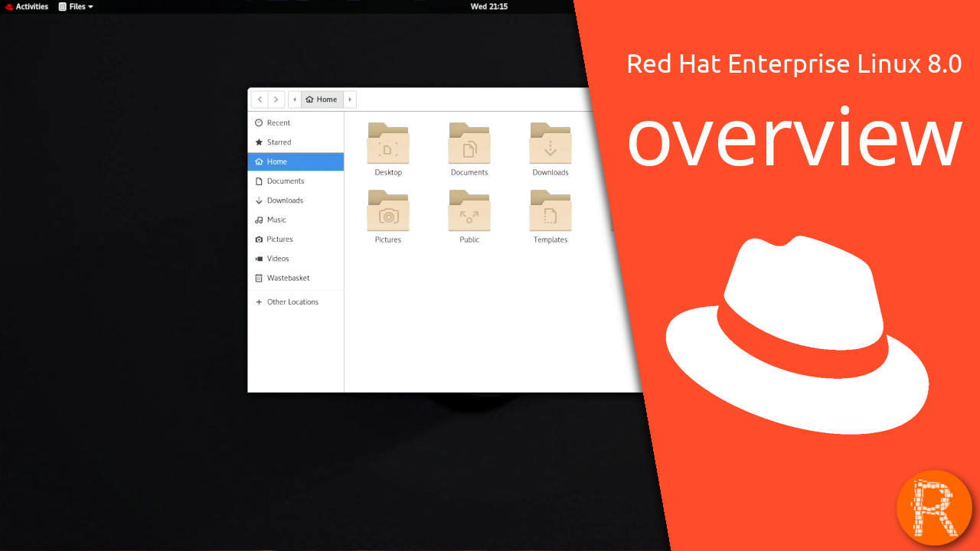Select the Templates folder icon
The width and height of the screenshot is (980, 551).
point(550,210)
